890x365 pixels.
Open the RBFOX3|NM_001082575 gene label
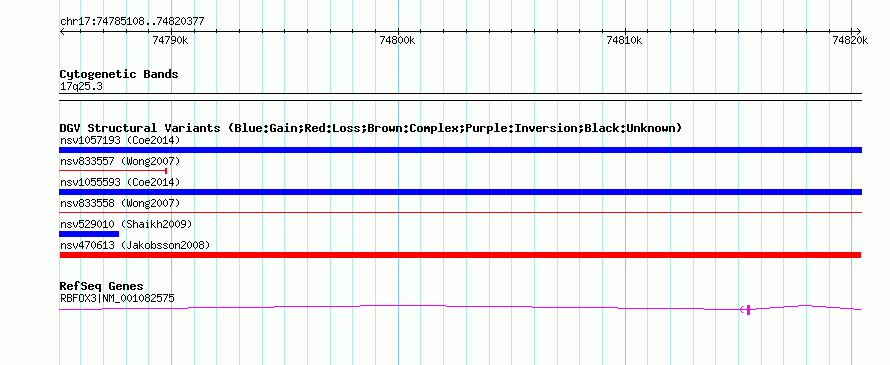[x=117, y=298]
